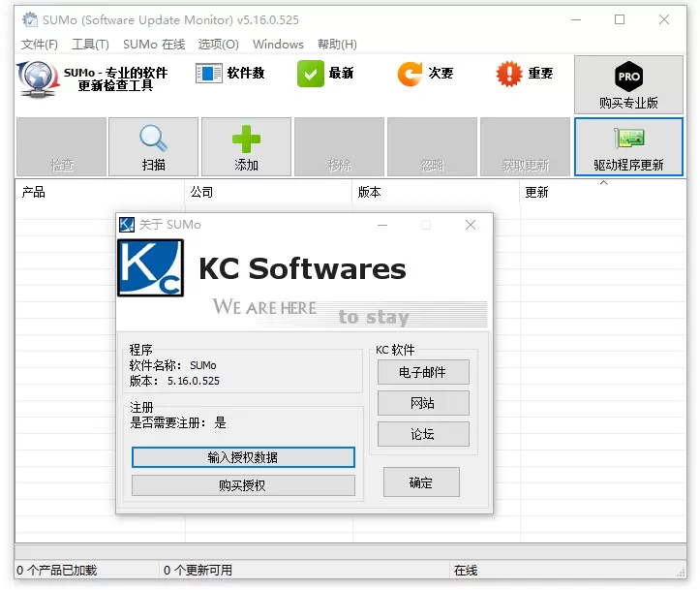Click the PRO 购买专业版 button
700x590 pixels.
[x=628, y=85]
